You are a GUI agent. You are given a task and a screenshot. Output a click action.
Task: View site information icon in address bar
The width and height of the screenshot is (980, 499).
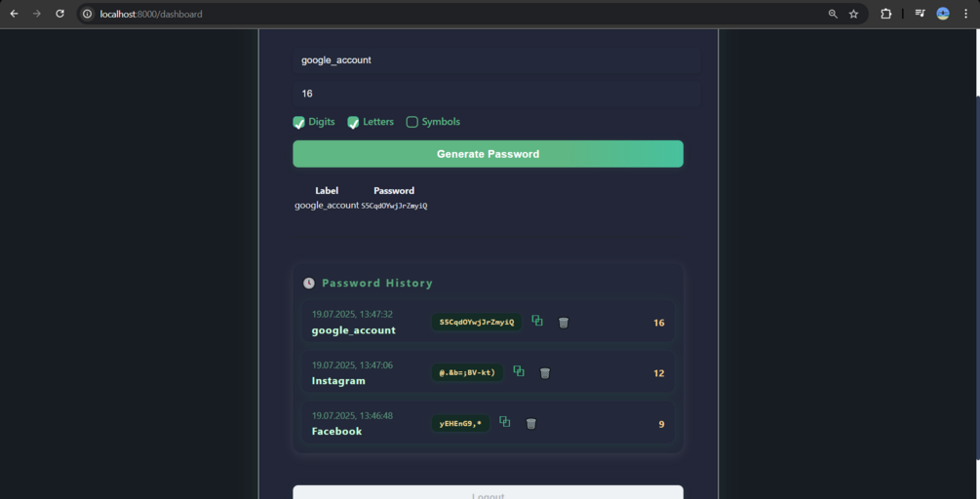click(x=88, y=14)
